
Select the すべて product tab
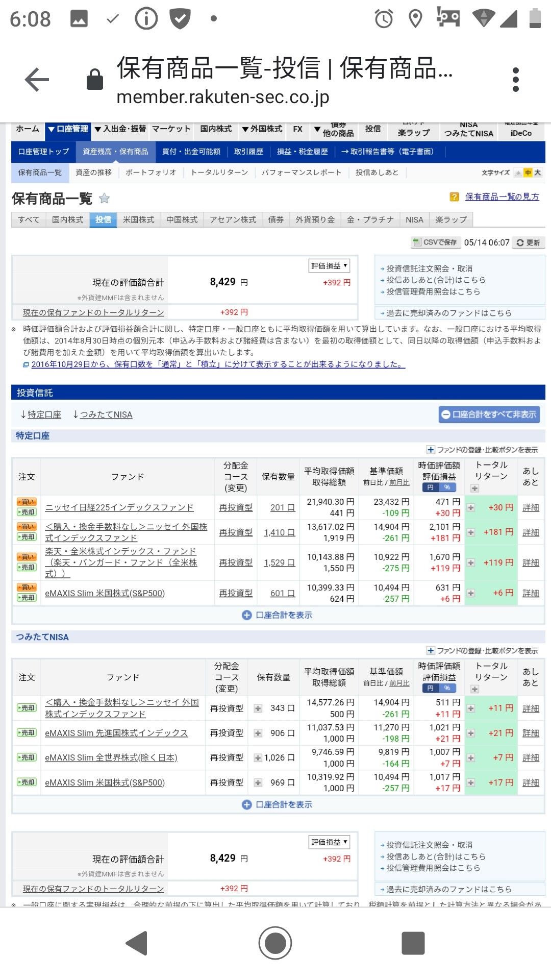click(29, 219)
